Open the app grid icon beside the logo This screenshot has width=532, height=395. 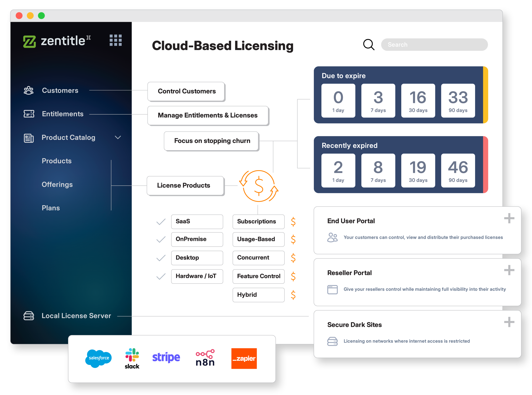point(116,41)
